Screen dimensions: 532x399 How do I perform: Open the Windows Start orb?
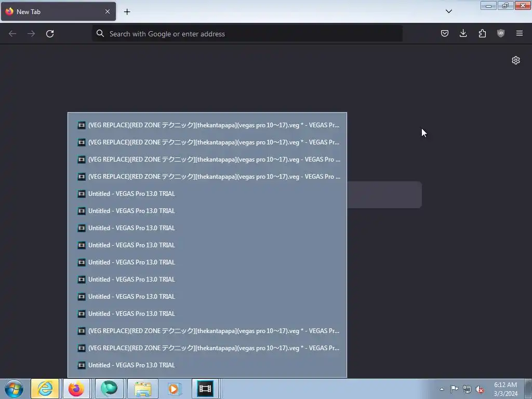click(14, 389)
